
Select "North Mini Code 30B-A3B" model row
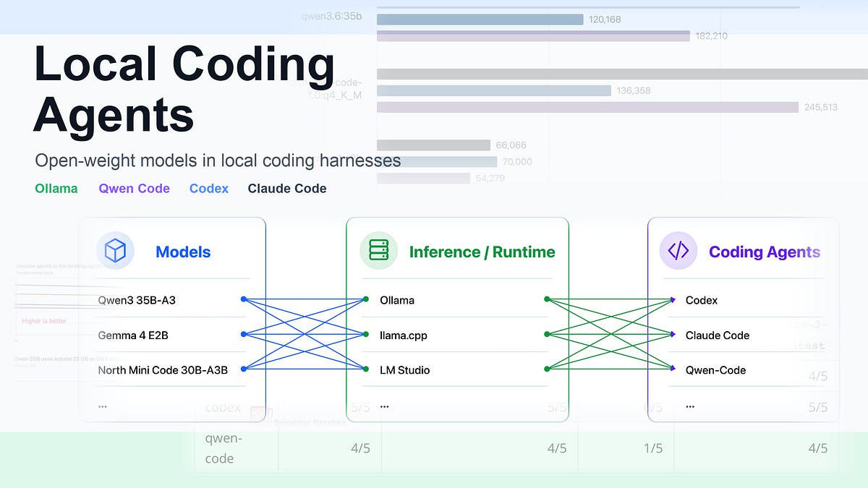pos(163,370)
